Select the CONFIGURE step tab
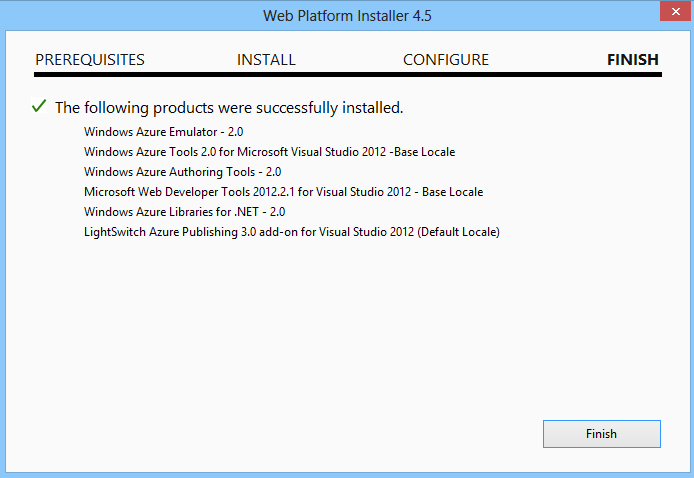 click(x=446, y=60)
